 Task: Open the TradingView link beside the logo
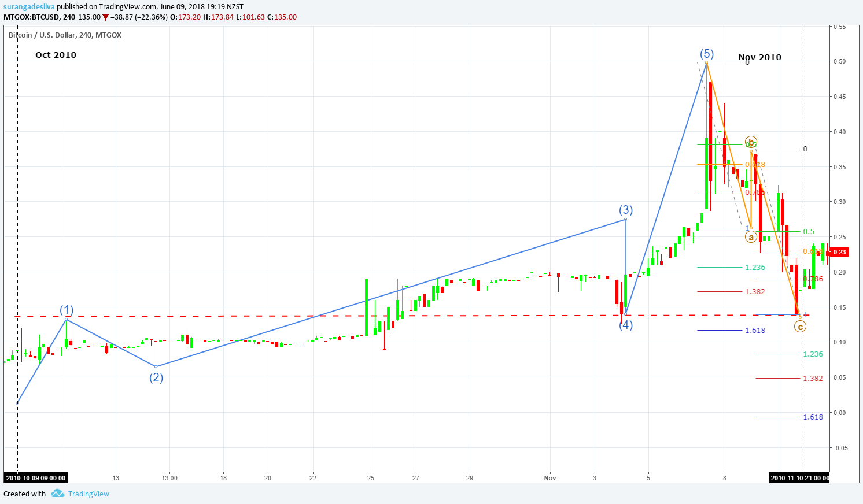click(88, 494)
